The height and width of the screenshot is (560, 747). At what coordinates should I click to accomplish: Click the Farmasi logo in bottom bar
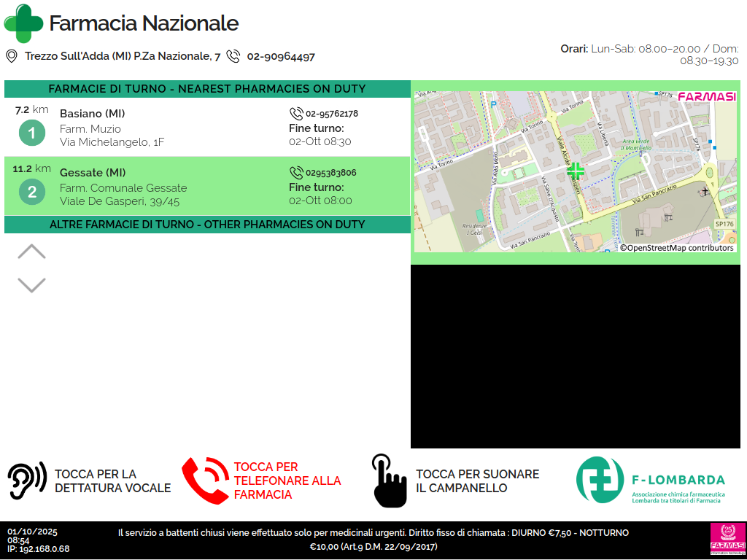tap(727, 539)
